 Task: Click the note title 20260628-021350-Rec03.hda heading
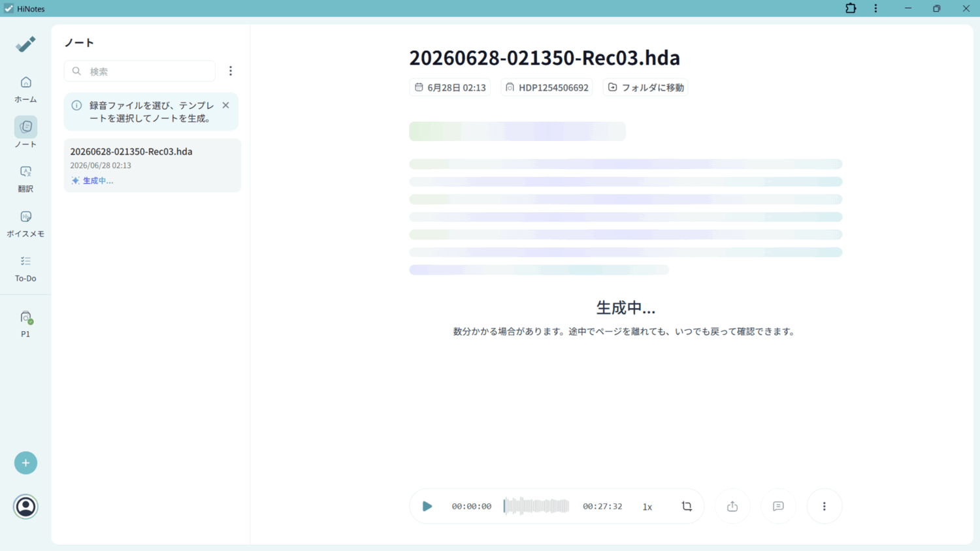pyautogui.click(x=544, y=57)
